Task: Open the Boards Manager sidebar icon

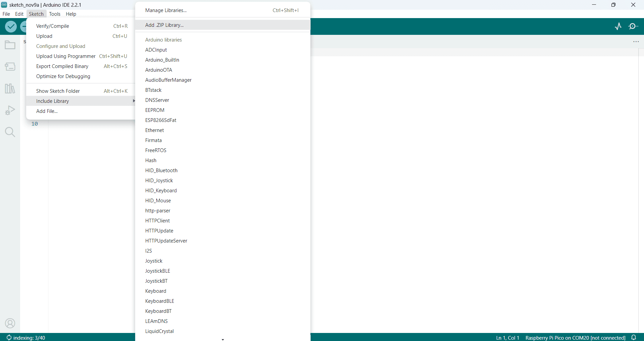Action: point(10,67)
